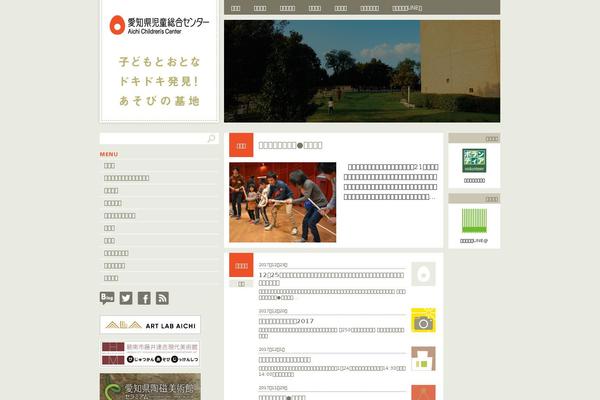600x400 pixels.
Task: Open the brown house news thumbnail
Action: (423, 359)
